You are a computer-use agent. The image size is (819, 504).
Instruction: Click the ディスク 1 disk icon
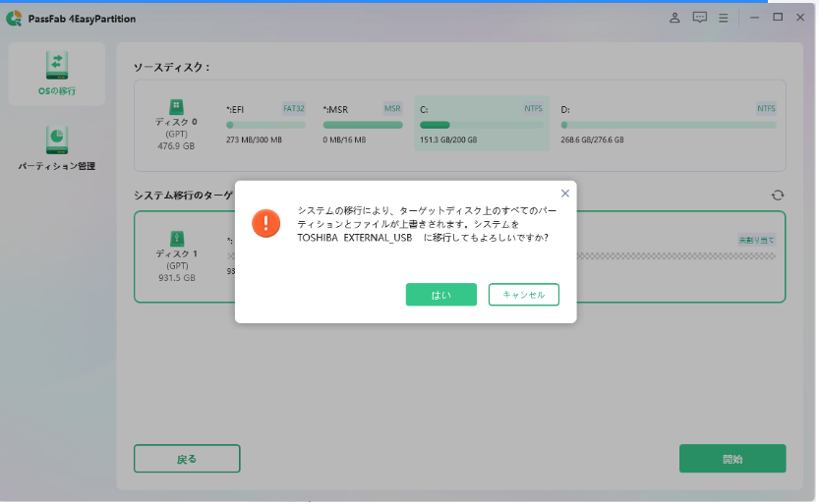point(177,239)
